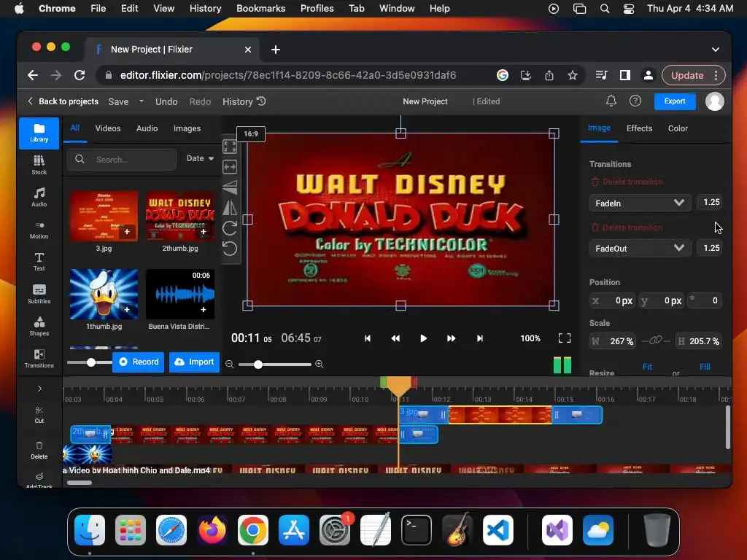The height and width of the screenshot is (560, 747).
Task: Expand the timeline sidebar chevron
Action: (x=39, y=389)
